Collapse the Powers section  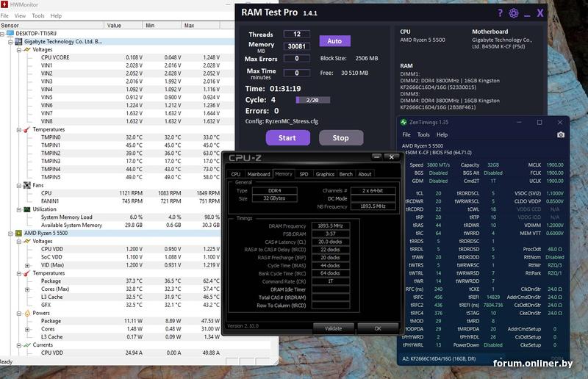pos(19,314)
